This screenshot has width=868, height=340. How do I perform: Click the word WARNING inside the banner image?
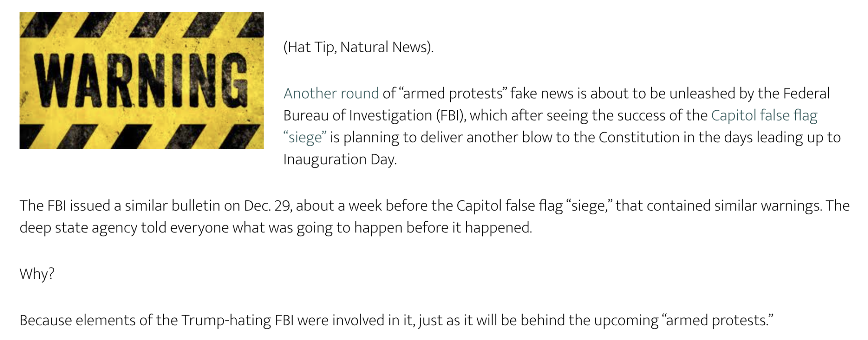142,81
